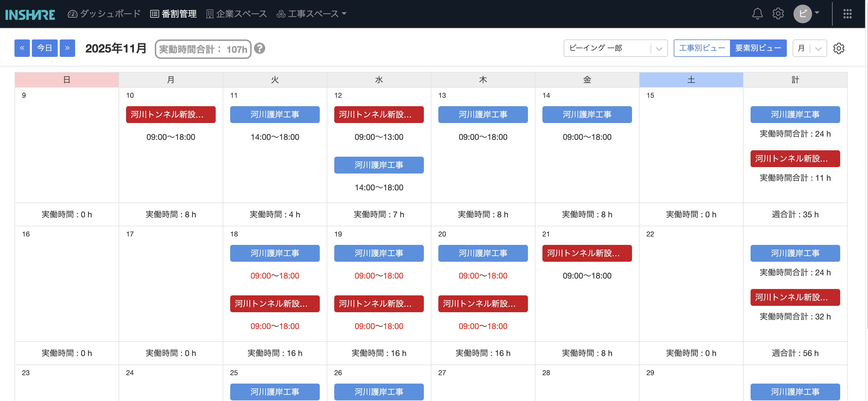Click 実働時間 : 4 h under the 11th
Screen dimensions: 868x401
[275, 214]
